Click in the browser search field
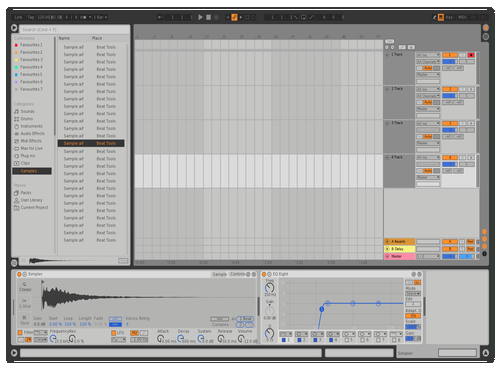The width and height of the screenshot is (500, 370). 74,29
